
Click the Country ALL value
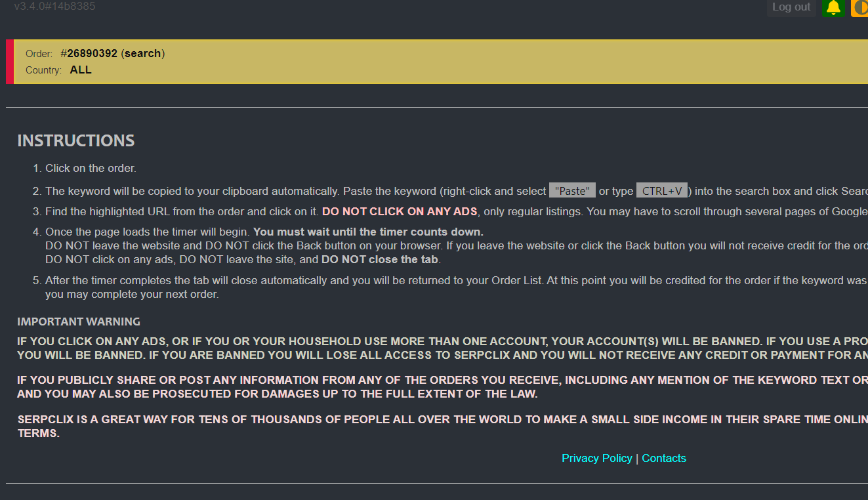pyautogui.click(x=81, y=70)
